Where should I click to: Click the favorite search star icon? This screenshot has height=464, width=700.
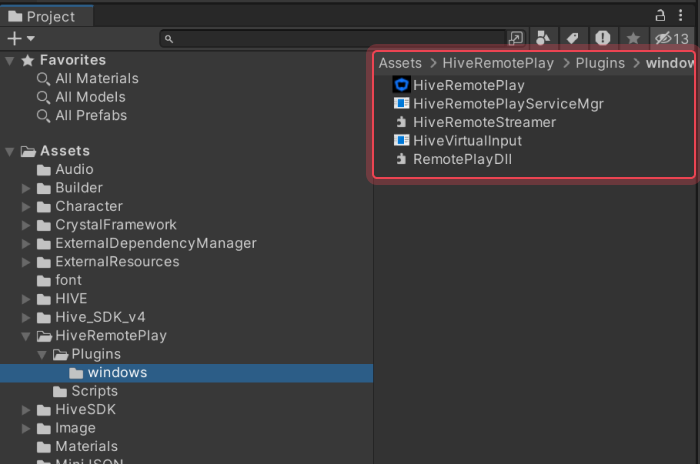(633, 38)
